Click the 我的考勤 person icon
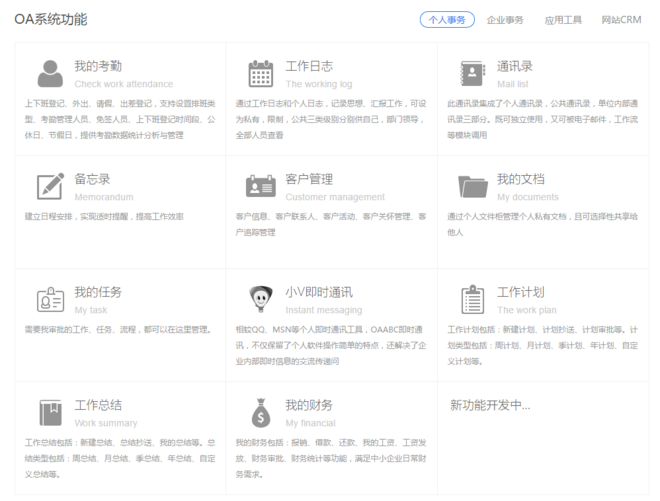 [x=51, y=74]
